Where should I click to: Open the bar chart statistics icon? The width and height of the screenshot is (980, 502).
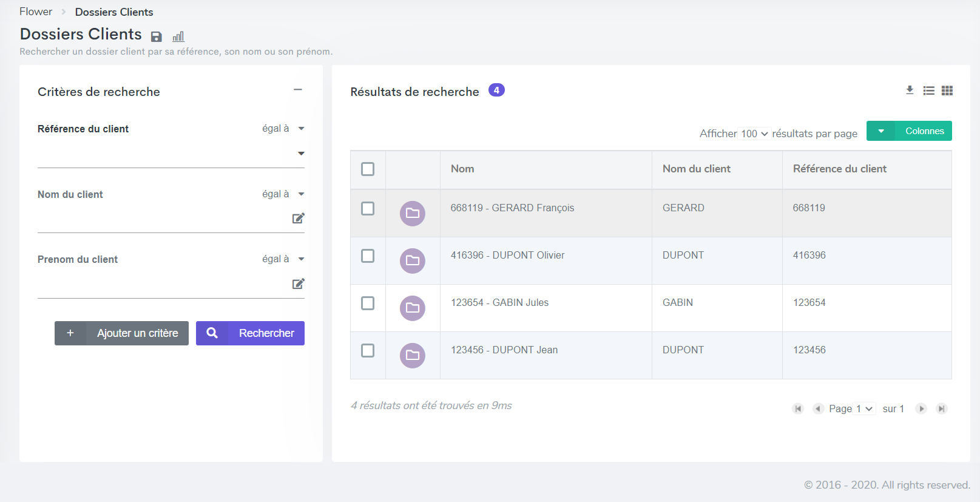point(178,37)
